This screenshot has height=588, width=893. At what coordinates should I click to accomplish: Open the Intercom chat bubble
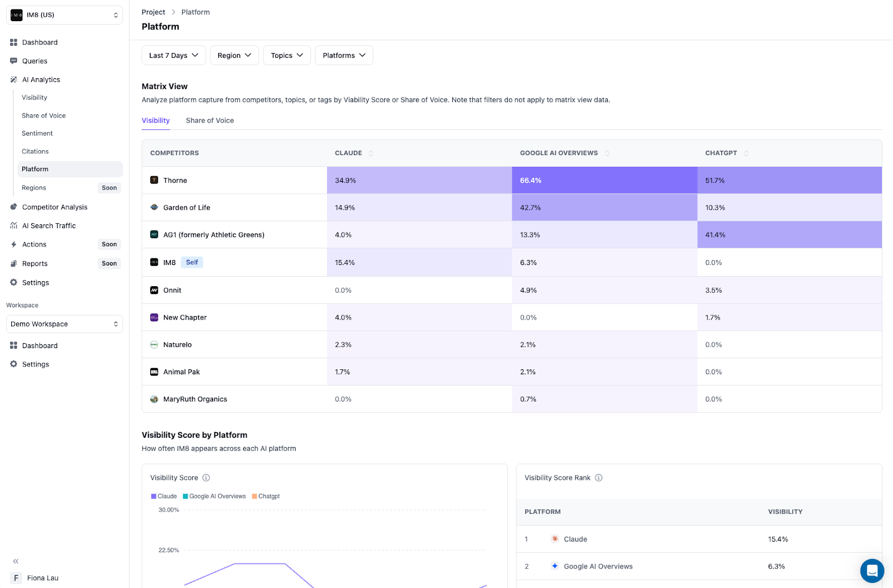(872, 571)
